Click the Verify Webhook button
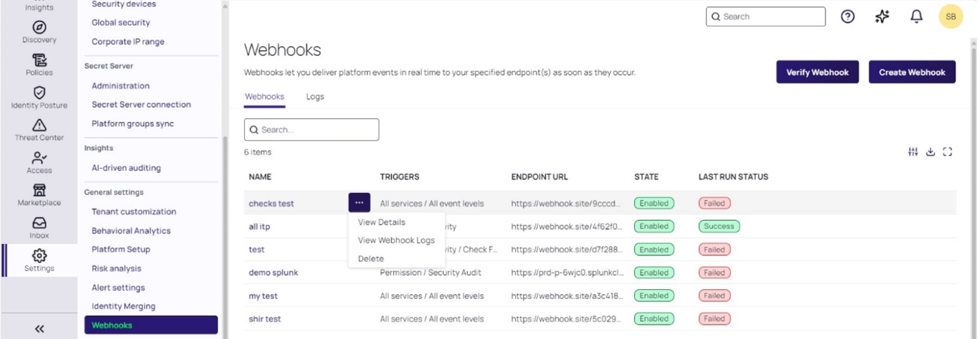Viewport: 980px width, 339px height. pos(817,72)
